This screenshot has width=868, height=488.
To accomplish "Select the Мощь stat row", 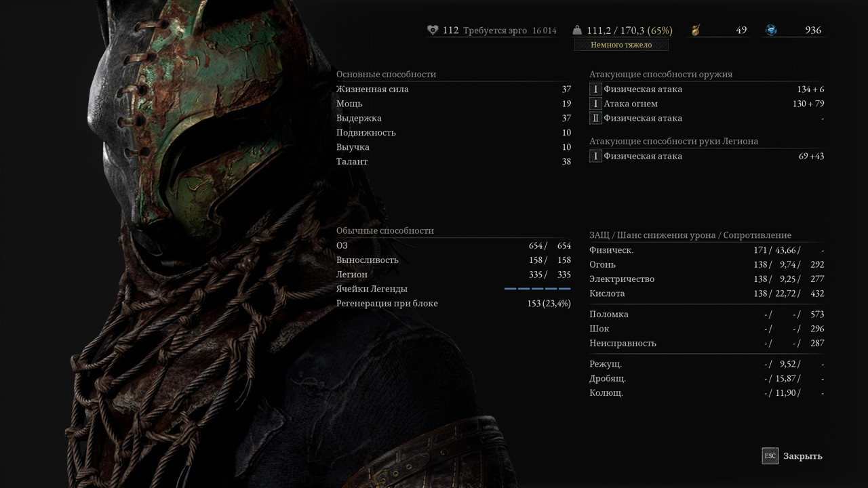I will 454,104.
